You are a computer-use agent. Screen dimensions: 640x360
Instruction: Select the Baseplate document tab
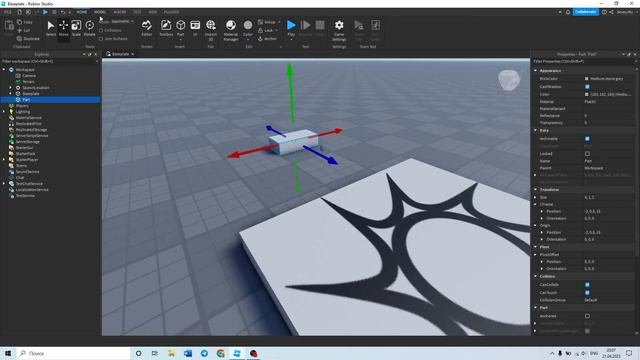point(120,54)
